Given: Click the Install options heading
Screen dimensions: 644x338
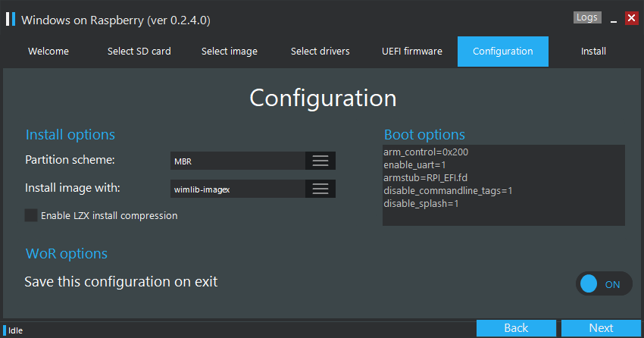Looking at the screenshot, I should click(70, 135).
